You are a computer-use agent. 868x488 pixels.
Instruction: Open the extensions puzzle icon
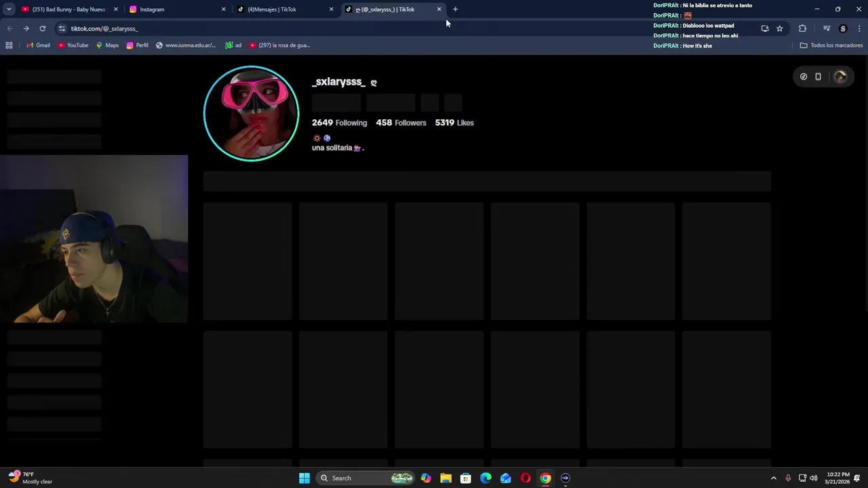click(802, 28)
